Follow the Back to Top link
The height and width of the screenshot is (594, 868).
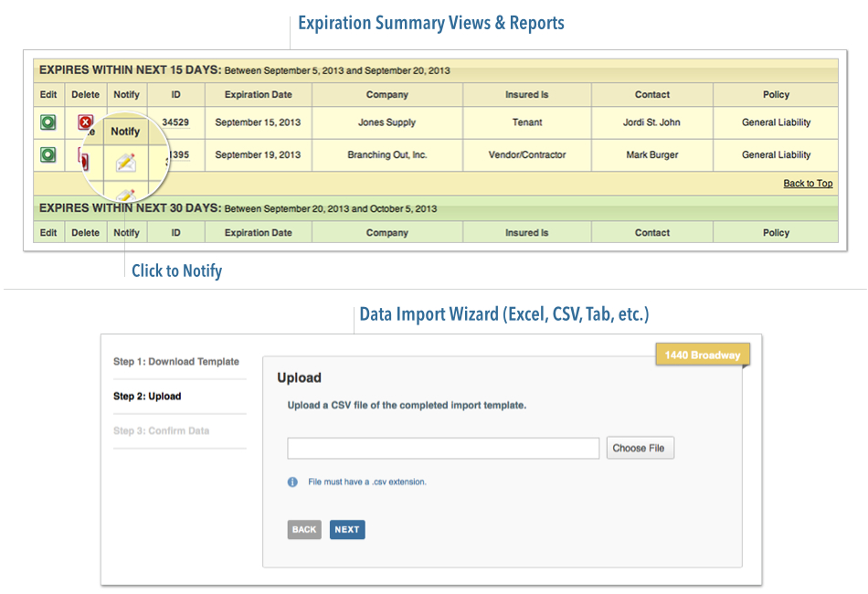click(808, 184)
